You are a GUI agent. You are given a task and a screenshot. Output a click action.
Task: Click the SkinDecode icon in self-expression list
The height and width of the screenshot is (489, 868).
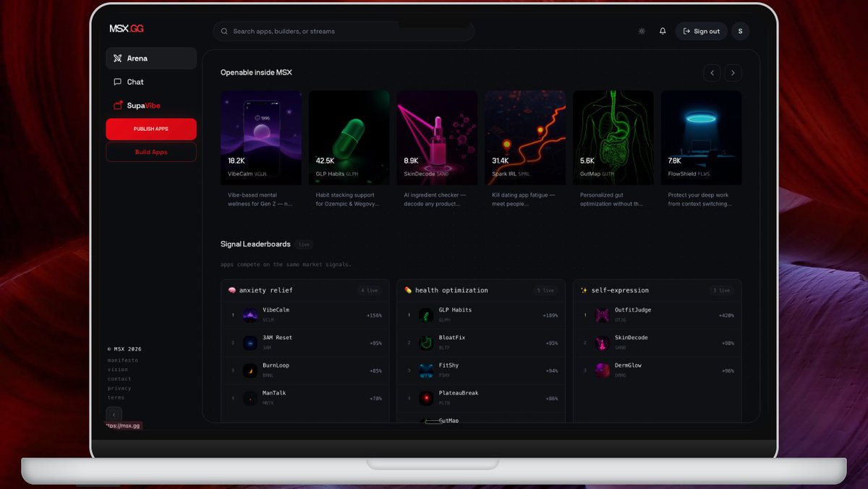(603, 343)
